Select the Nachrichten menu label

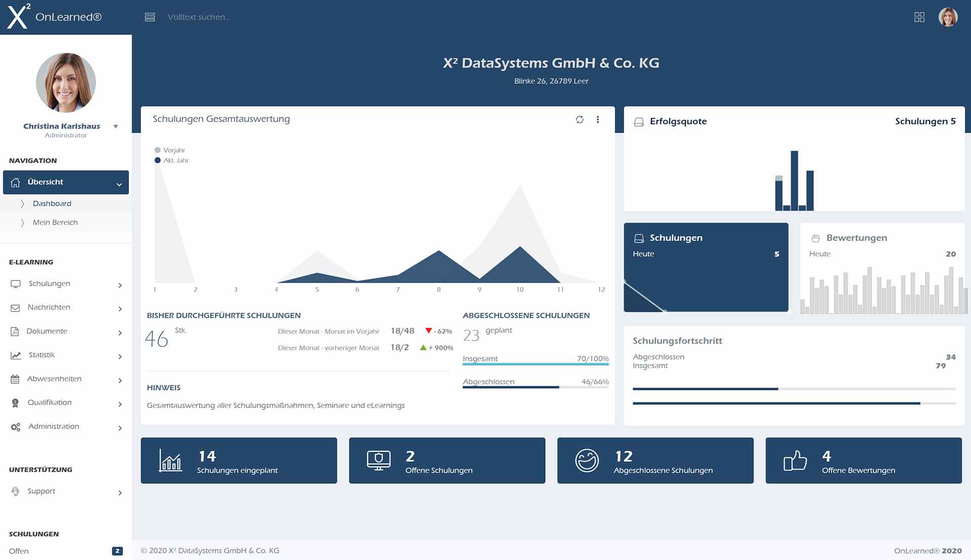[x=49, y=307]
